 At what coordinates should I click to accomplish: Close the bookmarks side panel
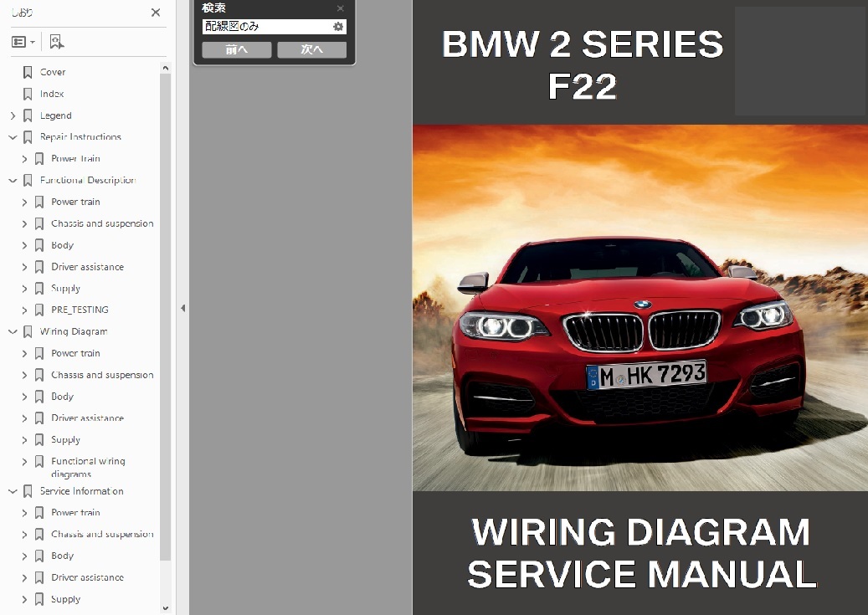click(156, 13)
